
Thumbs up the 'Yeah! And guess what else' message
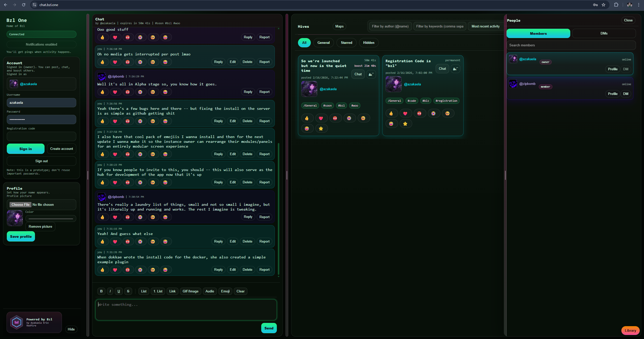click(x=102, y=242)
